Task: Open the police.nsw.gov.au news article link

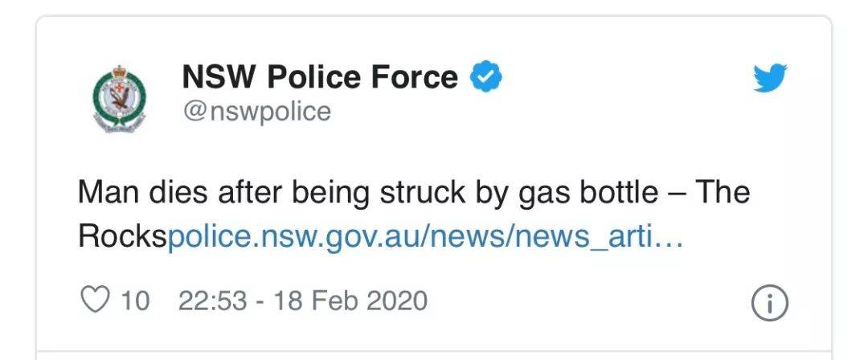Action: [x=424, y=237]
